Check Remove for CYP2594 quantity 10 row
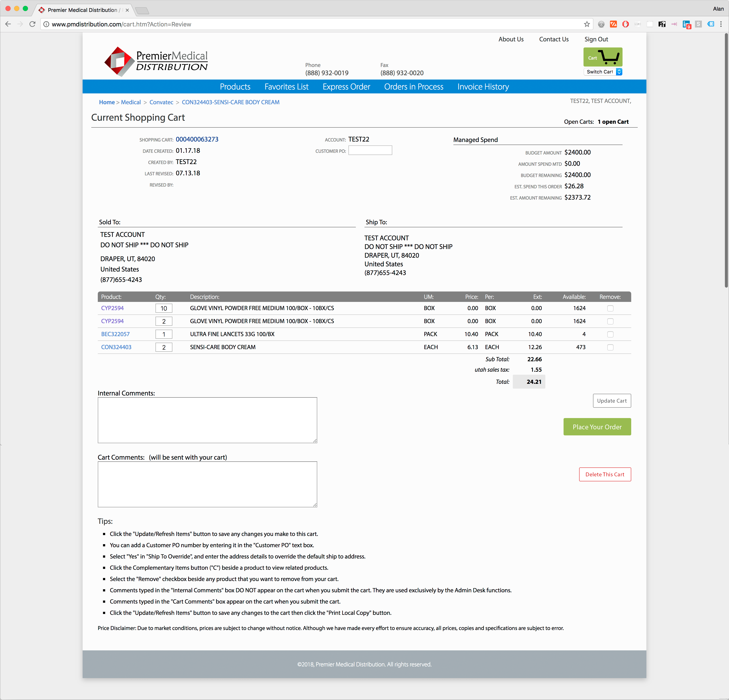This screenshot has width=729, height=700. coord(610,308)
